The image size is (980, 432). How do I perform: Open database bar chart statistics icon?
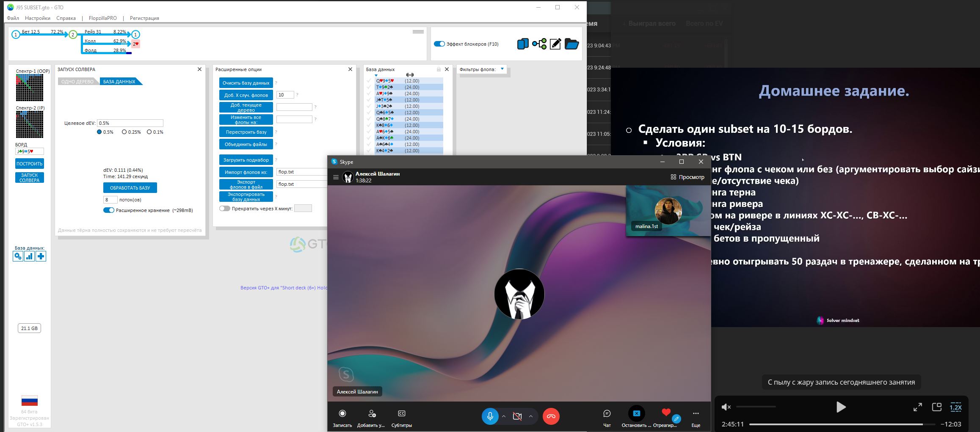point(29,256)
